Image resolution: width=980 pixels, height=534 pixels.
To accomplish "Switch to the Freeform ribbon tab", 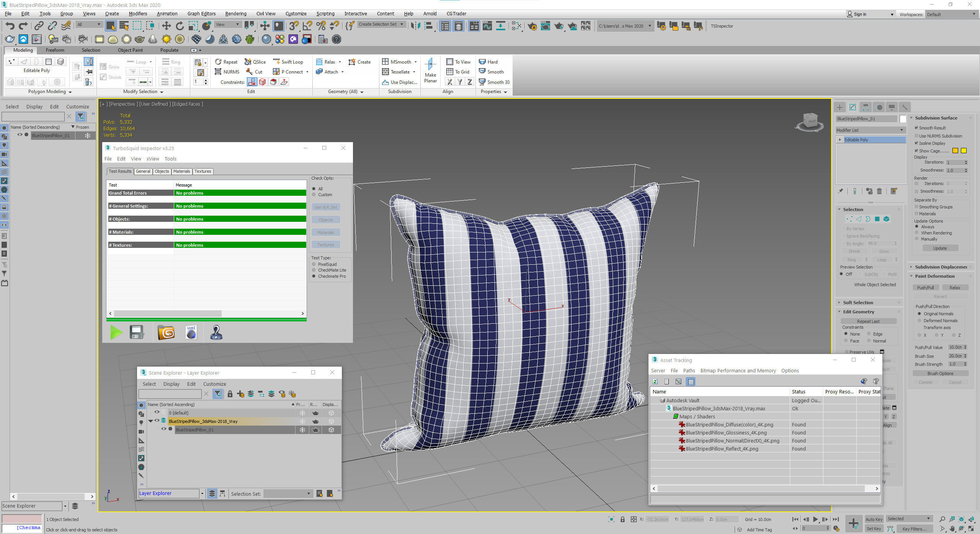I will 55,50.
